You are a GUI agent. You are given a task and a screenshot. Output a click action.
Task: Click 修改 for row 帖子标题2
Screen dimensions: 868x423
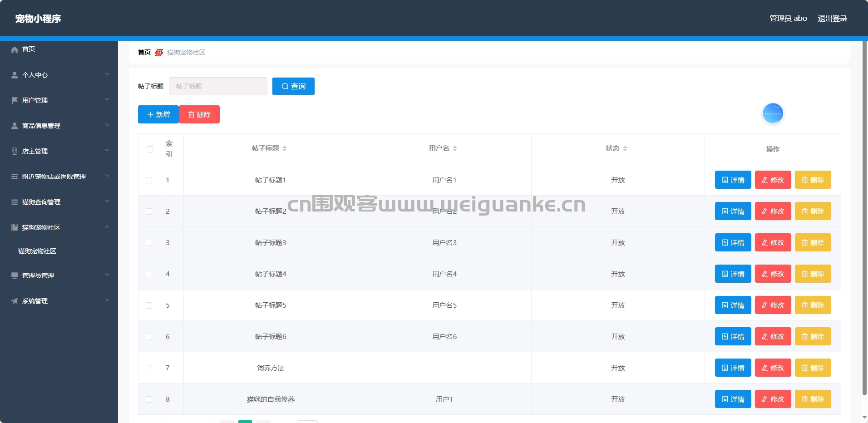tap(773, 211)
